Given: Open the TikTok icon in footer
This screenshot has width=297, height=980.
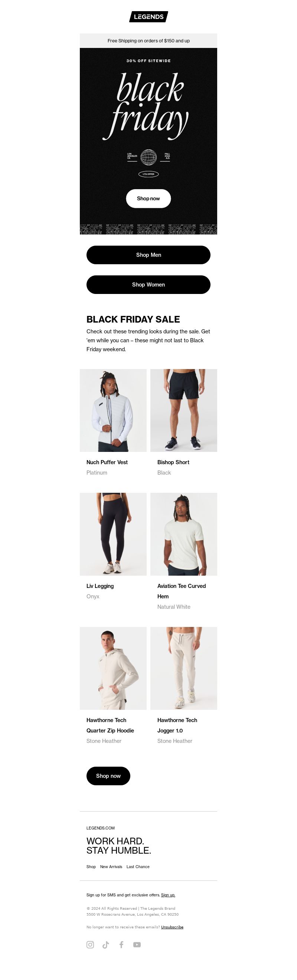Looking at the screenshot, I should click(x=106, y=945).
